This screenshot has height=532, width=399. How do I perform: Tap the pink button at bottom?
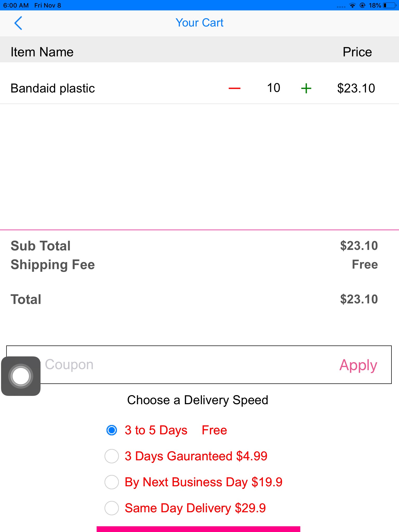198,529
